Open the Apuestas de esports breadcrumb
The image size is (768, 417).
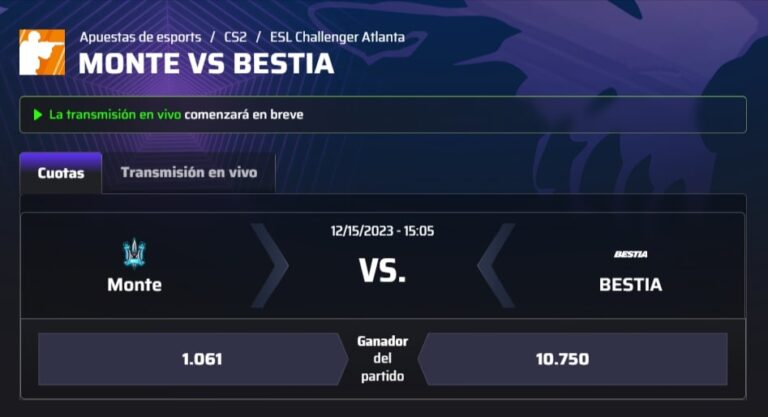[x=141, y=37]
